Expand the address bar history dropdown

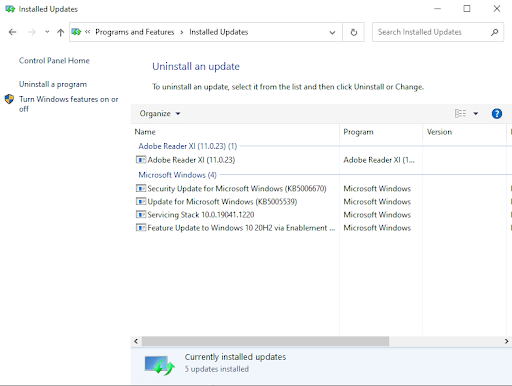point(332,32)
